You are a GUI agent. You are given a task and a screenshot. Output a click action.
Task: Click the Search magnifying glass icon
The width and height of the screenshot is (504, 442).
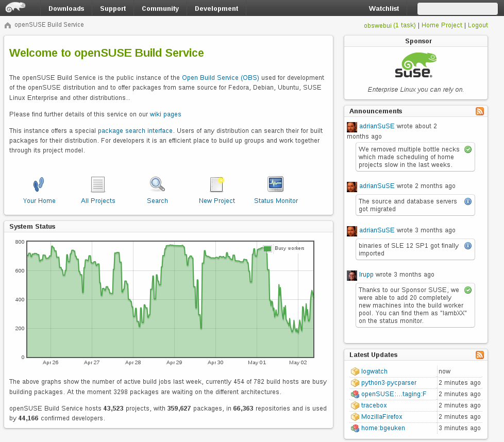pos(157,184)
